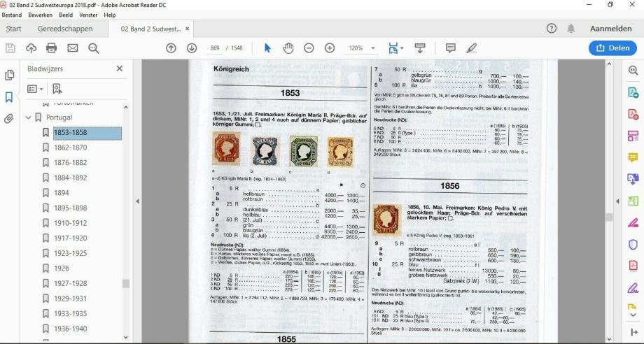Image resolution: width=644 pixels, height=344 pixels.
Task: Open the Venster menu
Action: pos(88,15)
